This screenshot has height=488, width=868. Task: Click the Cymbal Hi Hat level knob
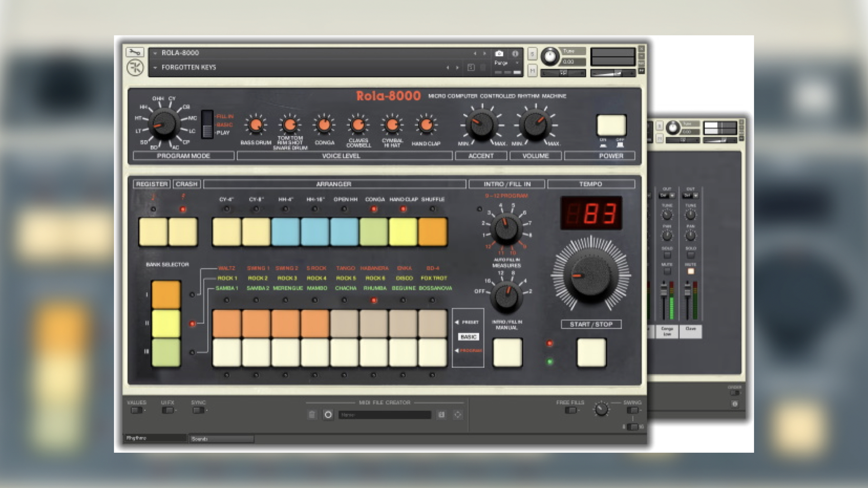click(x=392, y=125)
